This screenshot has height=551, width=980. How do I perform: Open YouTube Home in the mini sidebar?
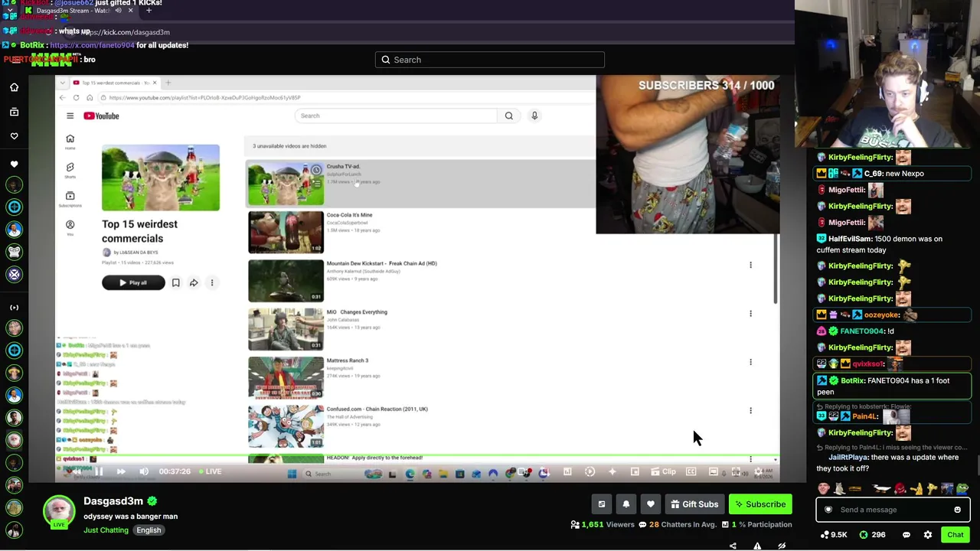pos(70,141)
